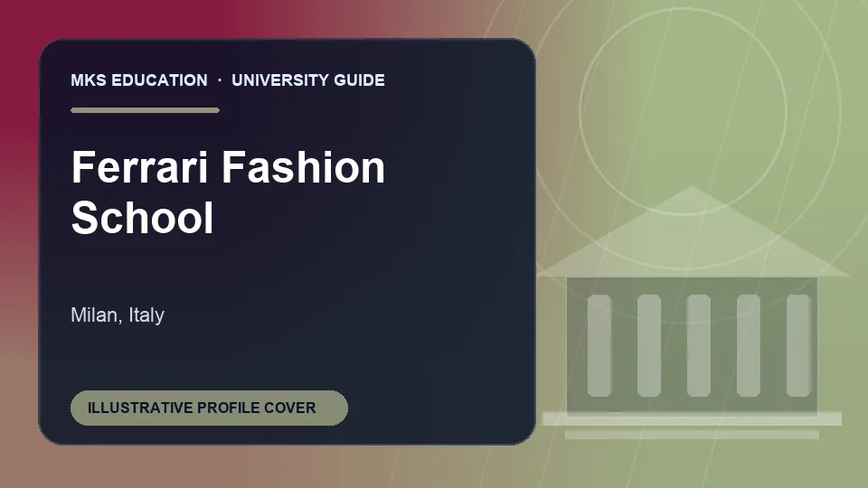
Task: Click the 'Illustrative Profile Cover' pill label
Action: [209, 408]
